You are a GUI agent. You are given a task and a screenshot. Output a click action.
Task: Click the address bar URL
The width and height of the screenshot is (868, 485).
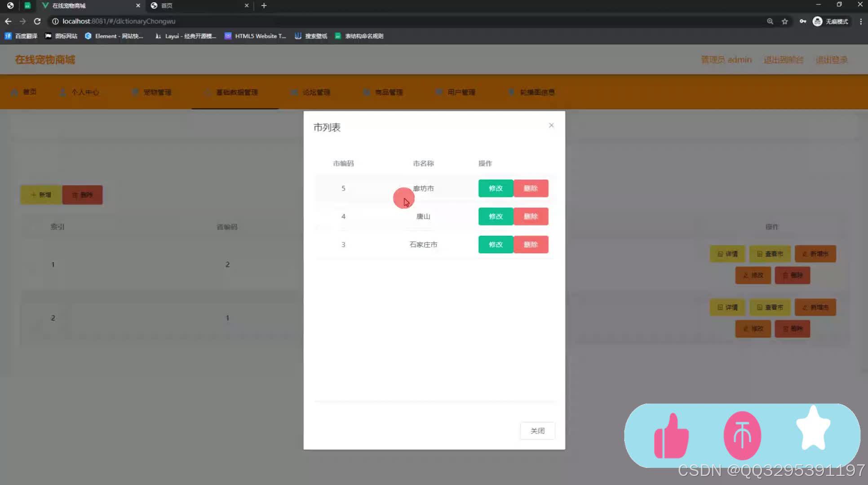(x=119, y=21)
